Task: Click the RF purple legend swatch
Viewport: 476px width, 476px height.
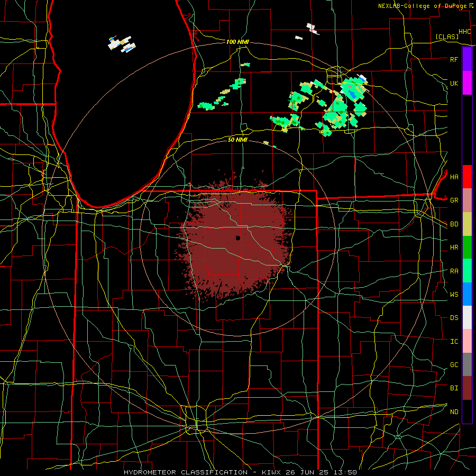Action: [x=467, y=59]
